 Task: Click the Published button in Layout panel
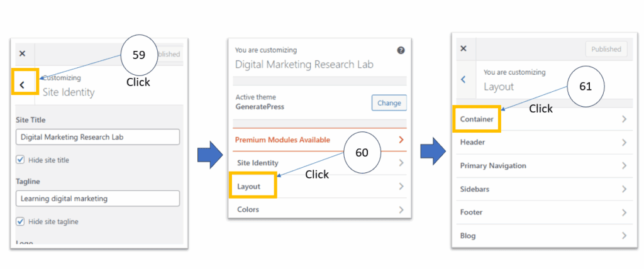click(x=606, y=49)
